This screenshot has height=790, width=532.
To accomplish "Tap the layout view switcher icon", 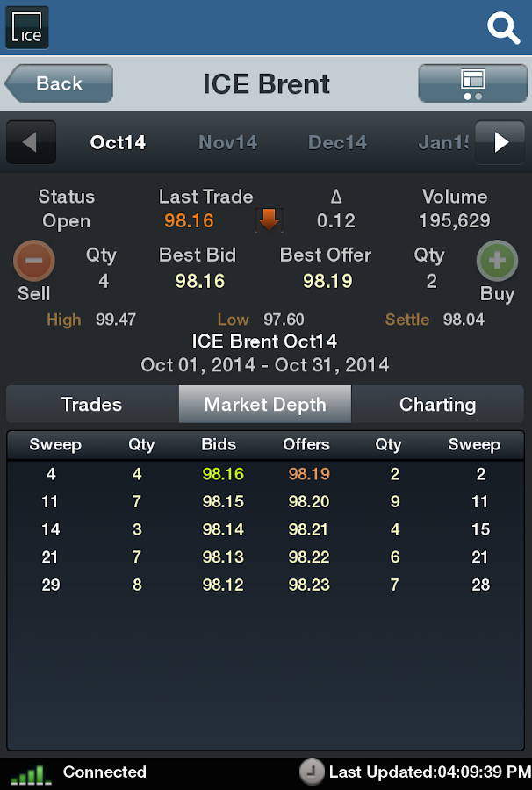I will [471, 83].
